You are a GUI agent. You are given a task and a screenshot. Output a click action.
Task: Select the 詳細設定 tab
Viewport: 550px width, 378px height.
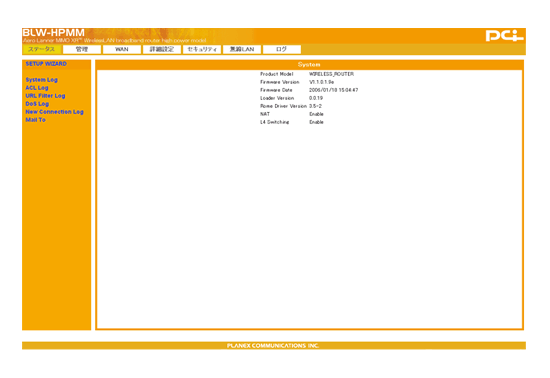(162, 49)
